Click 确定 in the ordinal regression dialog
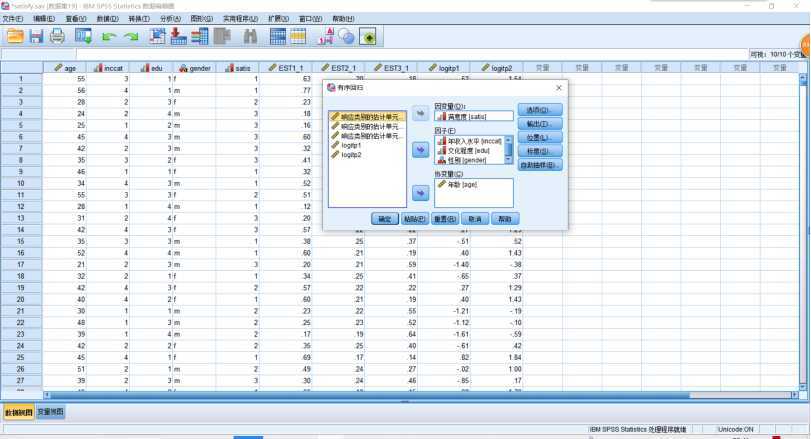Viewport: 811px width, 439px height. 384,219
